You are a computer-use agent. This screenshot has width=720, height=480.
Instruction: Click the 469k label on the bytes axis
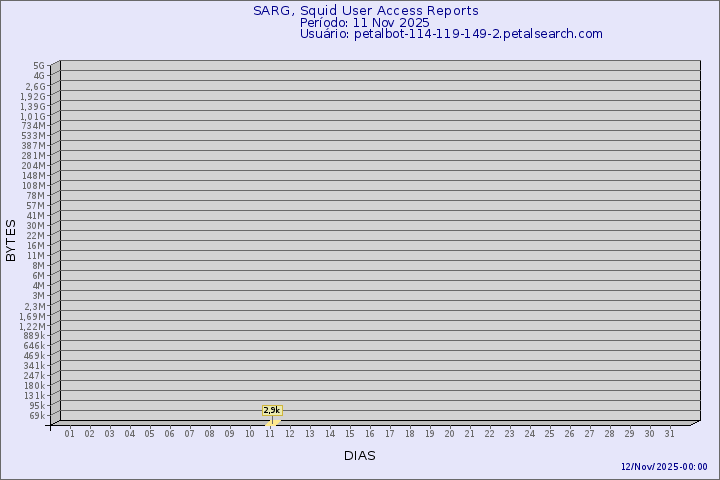click(x=35, y=355)
